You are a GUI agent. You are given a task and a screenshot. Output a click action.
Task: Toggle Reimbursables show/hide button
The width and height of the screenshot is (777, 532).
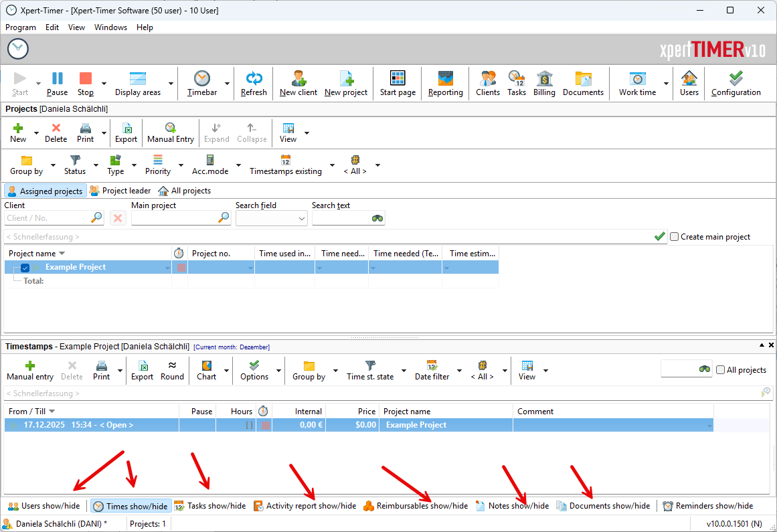416,507
